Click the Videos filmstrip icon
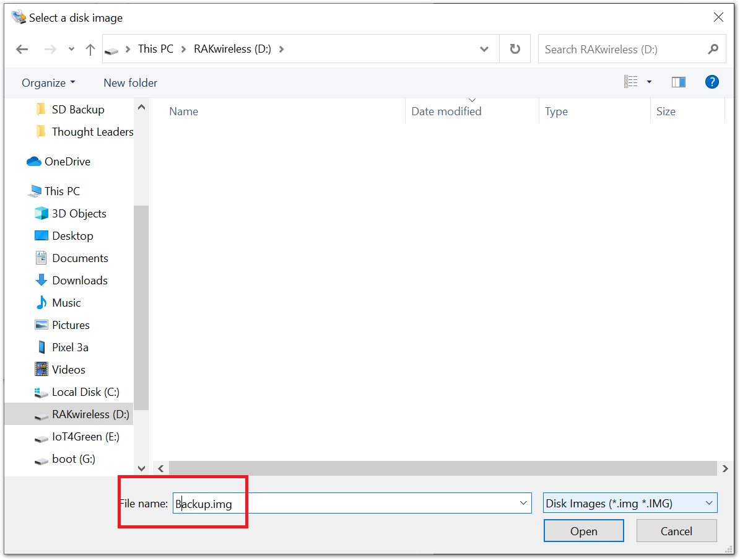 click(41, 369)
